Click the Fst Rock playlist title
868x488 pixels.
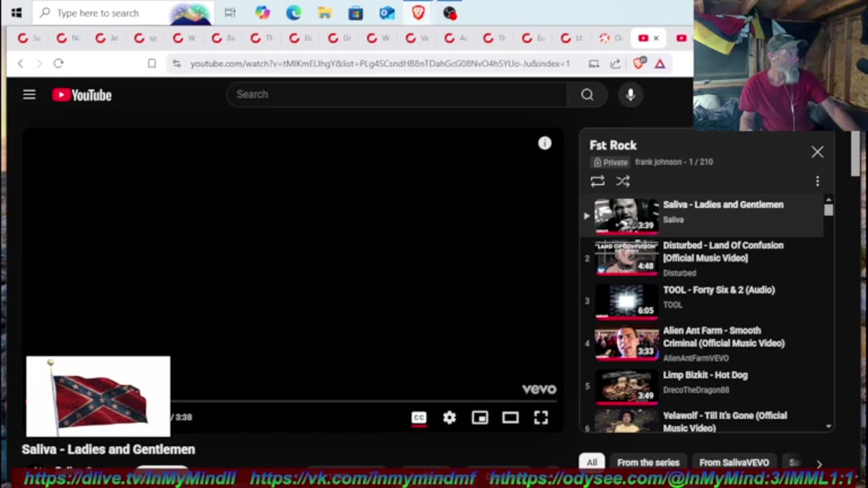click(x=613, y=145)
